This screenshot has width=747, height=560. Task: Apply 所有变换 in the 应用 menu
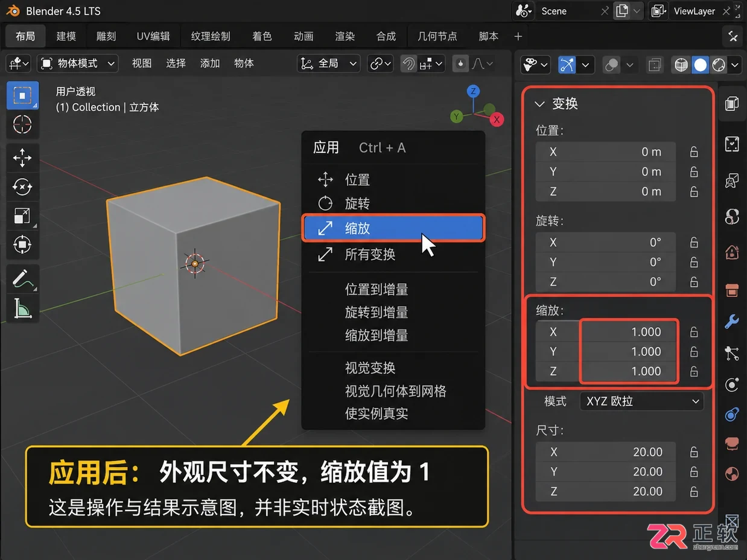pos(393,255)
